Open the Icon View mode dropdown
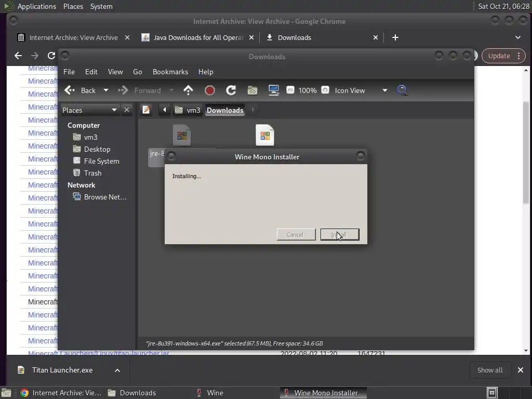532x399 pixels. coord(361,90)
